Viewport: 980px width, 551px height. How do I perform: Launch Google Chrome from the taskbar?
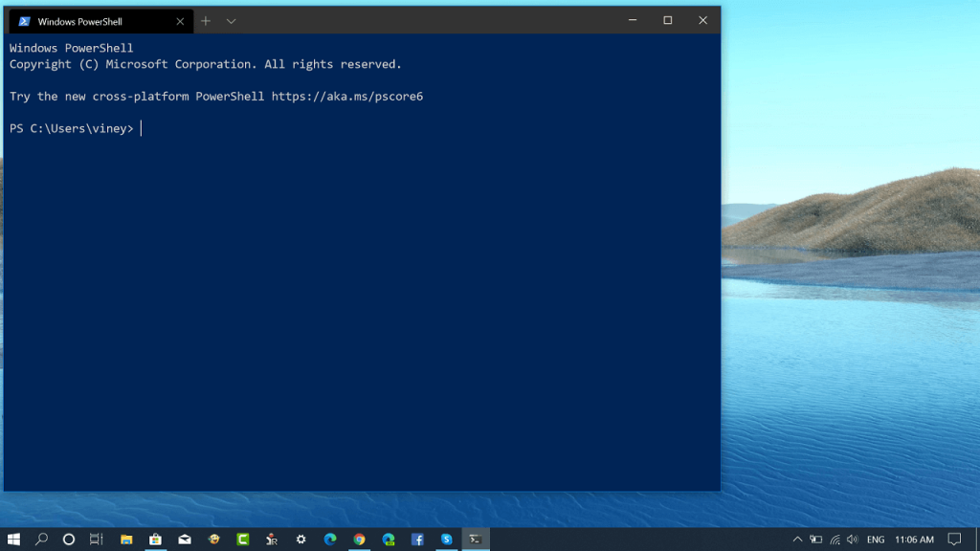pyautogui.click(x=359, y=540)
